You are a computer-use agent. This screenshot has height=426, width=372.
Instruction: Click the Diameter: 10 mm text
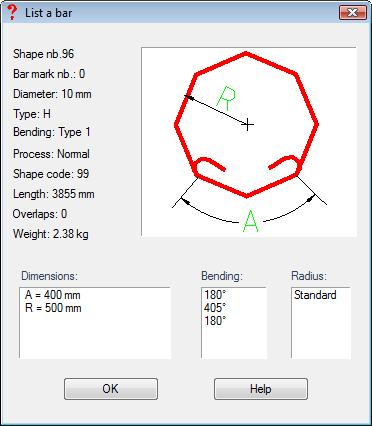point(52,94)
